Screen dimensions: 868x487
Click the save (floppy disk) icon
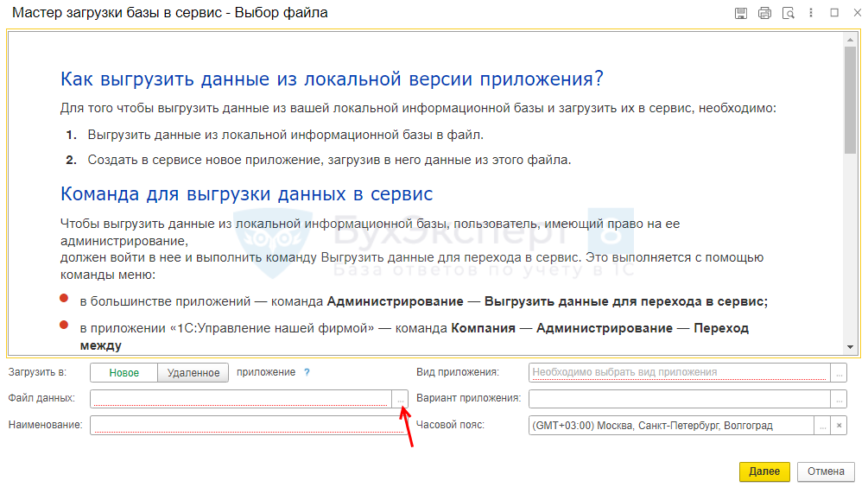coord(740,13)
